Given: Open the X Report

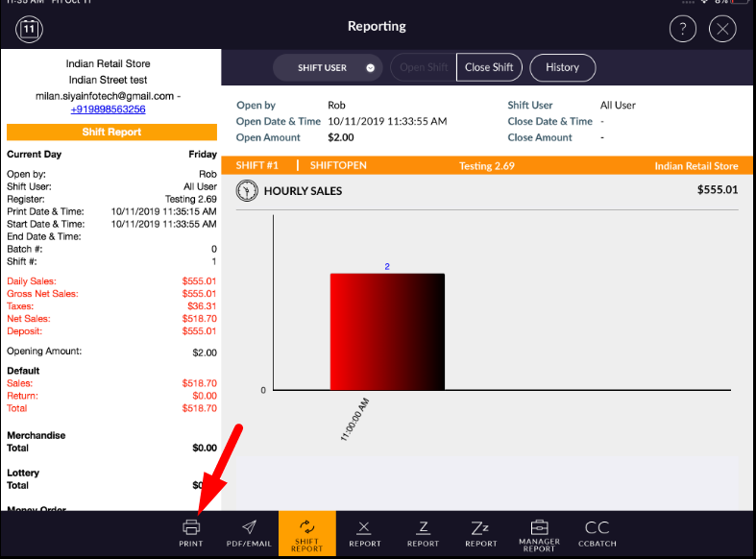Looking at the screenshot, I should tap(365, 532).
